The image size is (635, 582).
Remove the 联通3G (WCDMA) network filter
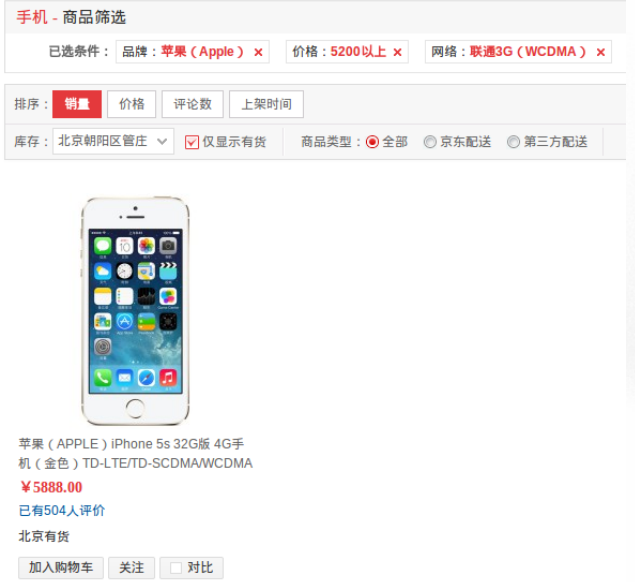[x=601, y=52]
